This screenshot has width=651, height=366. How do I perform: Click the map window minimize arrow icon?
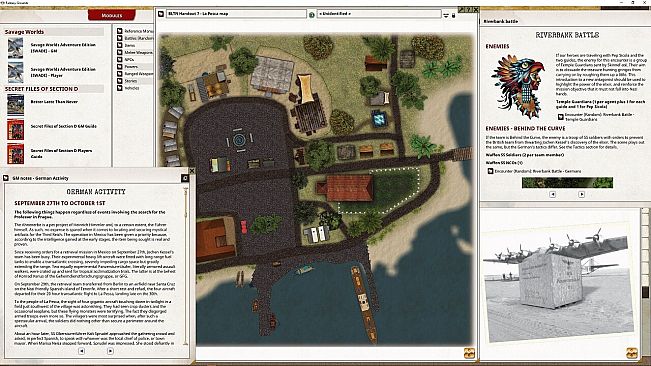[x=461, y=9]
